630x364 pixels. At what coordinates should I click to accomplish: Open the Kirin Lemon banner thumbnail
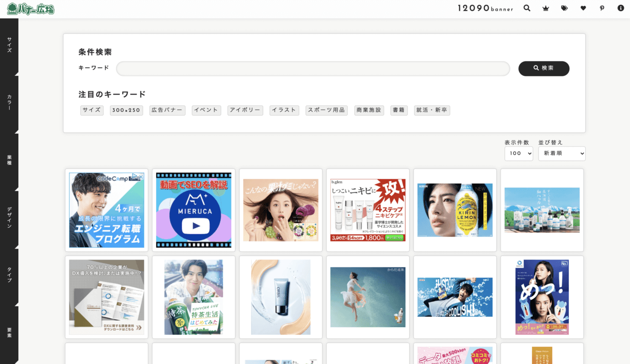click(455, 210)
